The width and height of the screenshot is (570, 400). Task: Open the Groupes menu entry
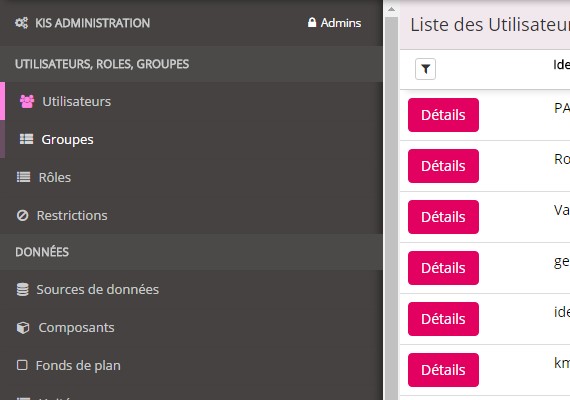[68, 140]
